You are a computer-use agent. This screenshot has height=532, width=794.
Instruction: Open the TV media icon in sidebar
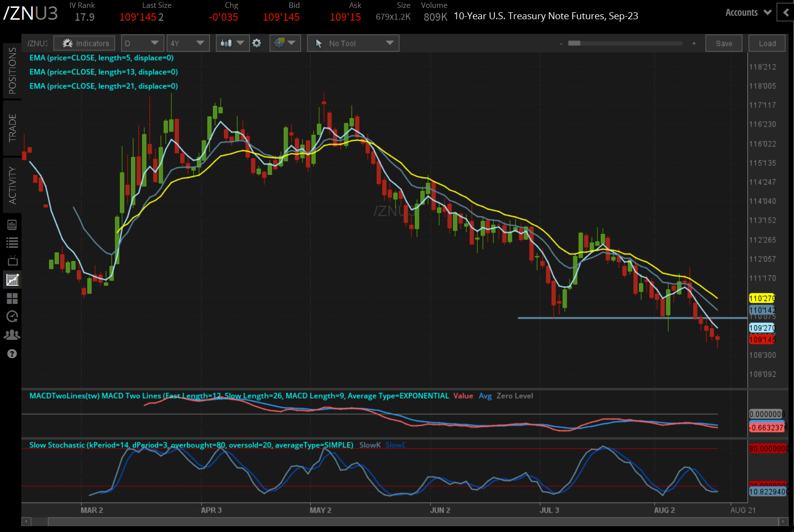click(12, 261)
